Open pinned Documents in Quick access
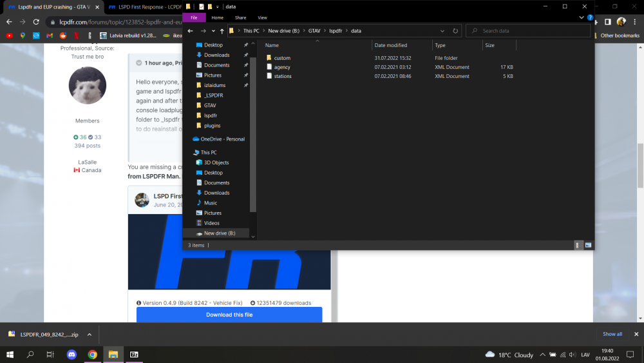This screenshot has width=644, height=363. click(x=216, y=65)
